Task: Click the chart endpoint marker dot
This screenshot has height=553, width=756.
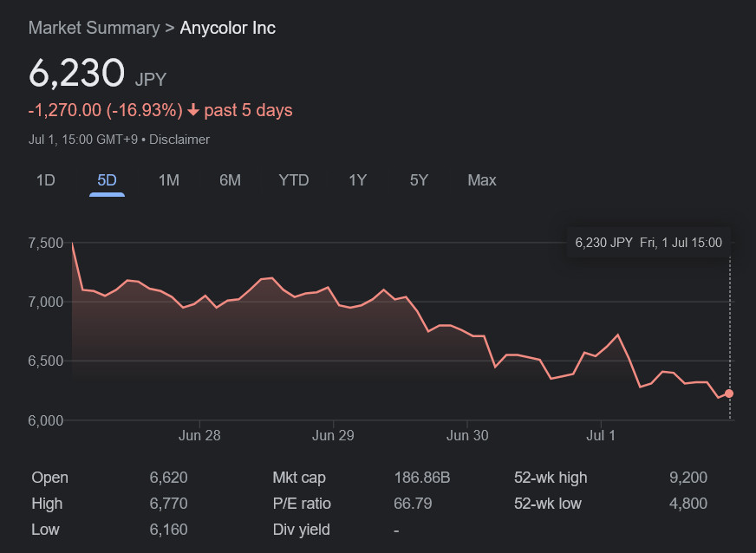Action: [729, 394]
